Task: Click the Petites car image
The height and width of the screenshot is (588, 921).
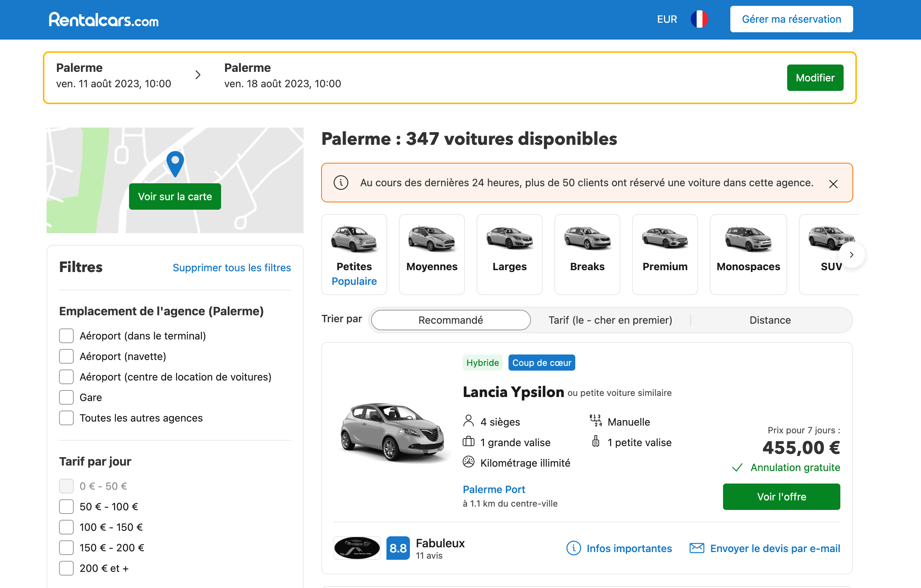Action: coord(354,239)
